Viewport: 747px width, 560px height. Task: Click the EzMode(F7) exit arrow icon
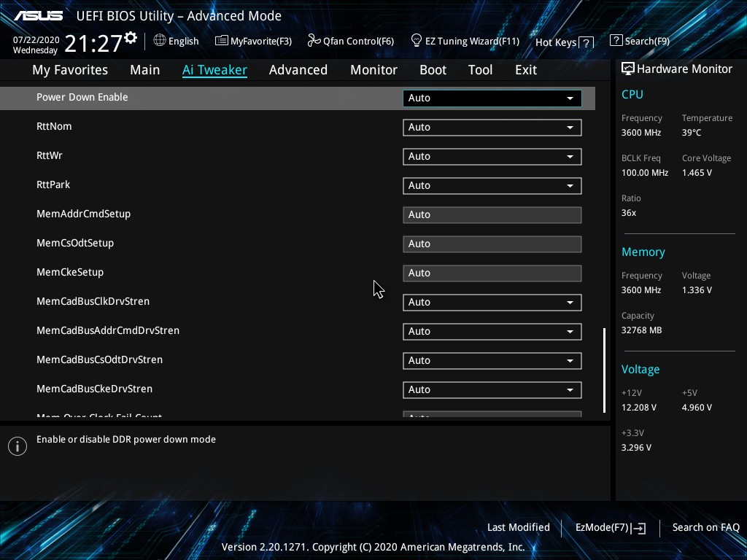click(639, 528)
